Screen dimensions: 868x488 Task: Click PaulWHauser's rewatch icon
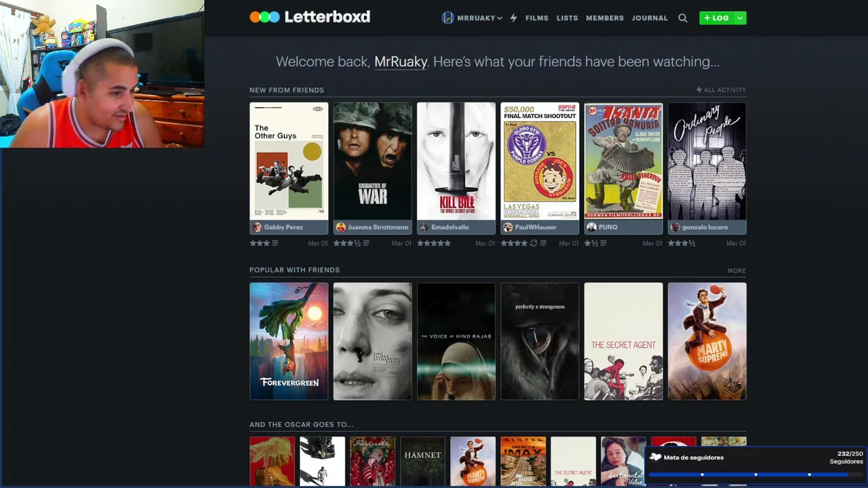pos(534,243)
